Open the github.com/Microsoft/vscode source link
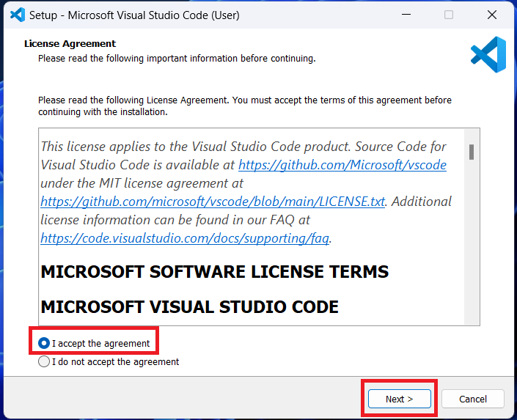Image resolution: width=517 pixels, height=420 pixels. point(342,165)
